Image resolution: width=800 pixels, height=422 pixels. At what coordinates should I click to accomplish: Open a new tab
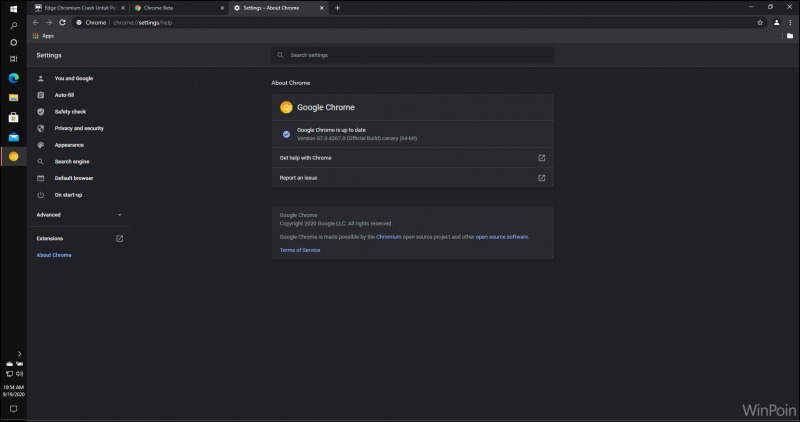pos(337,8)
